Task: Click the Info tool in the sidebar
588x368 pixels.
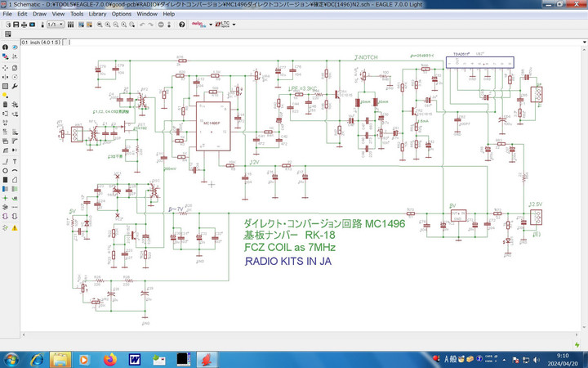Action: pos(5,48)
